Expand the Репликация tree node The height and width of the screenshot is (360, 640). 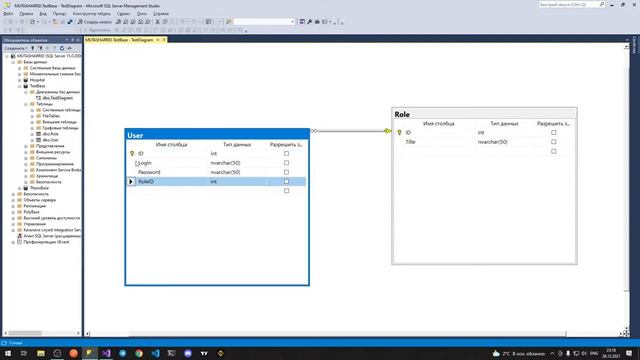(13, 206)
